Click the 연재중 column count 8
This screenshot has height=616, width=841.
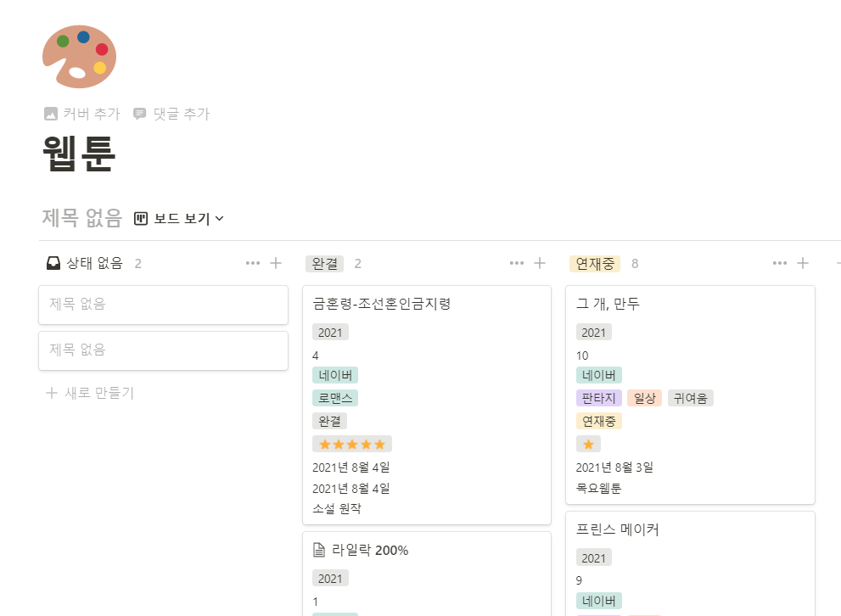pyautogui.click(x=635, y=264)
